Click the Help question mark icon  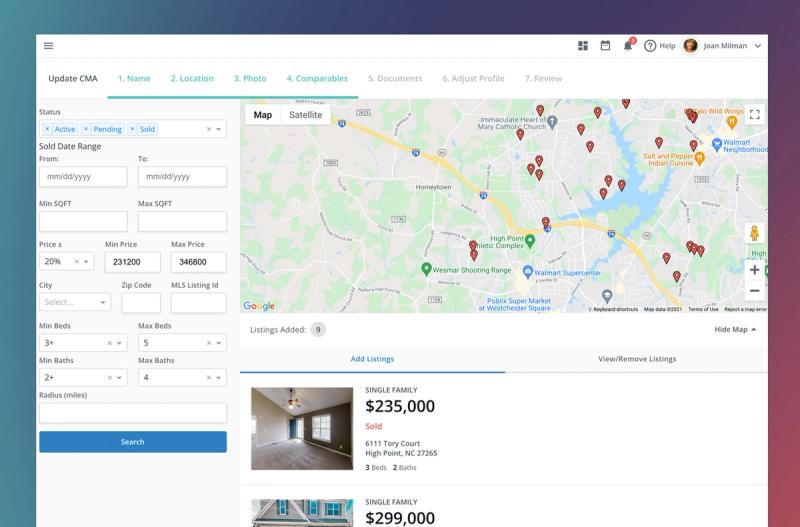point(649,46)
